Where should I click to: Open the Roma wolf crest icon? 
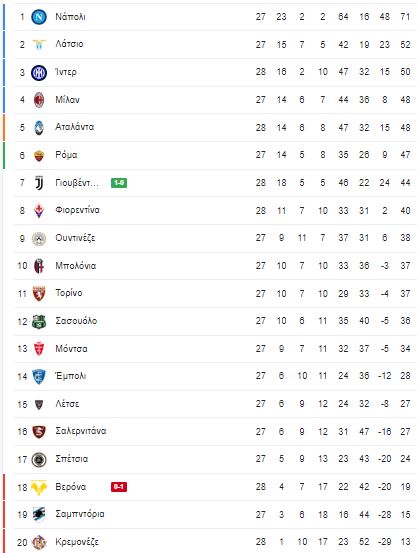(39, 155)
